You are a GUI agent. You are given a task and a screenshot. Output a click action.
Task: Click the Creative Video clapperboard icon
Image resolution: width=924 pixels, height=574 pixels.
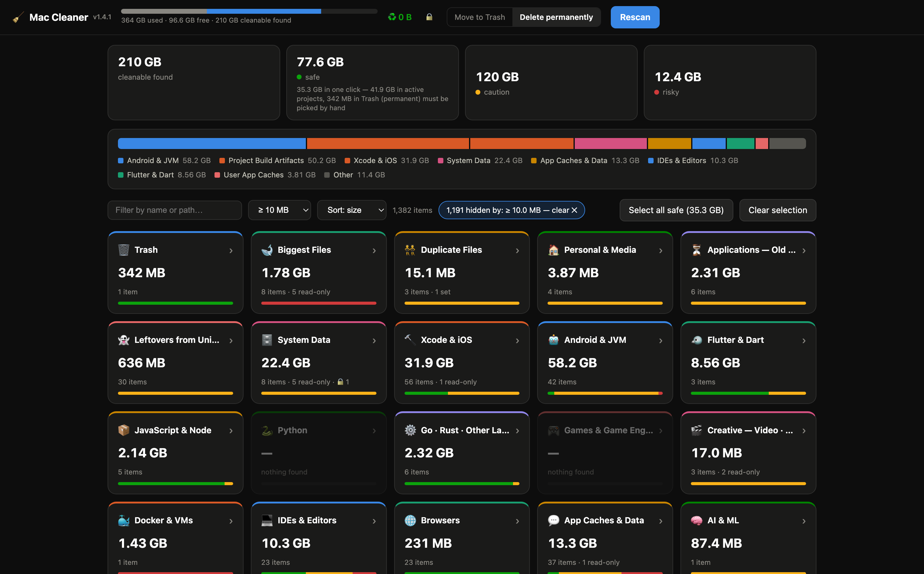pyautogui.click(x=696, y=430)
